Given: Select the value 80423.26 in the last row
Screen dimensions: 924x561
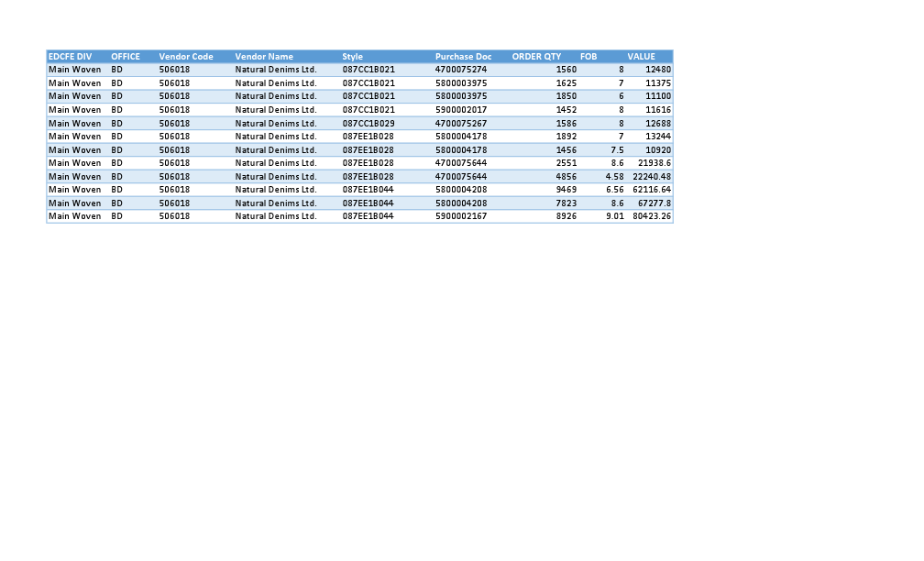Looking at the screenshot, I should tap(651, 216).
